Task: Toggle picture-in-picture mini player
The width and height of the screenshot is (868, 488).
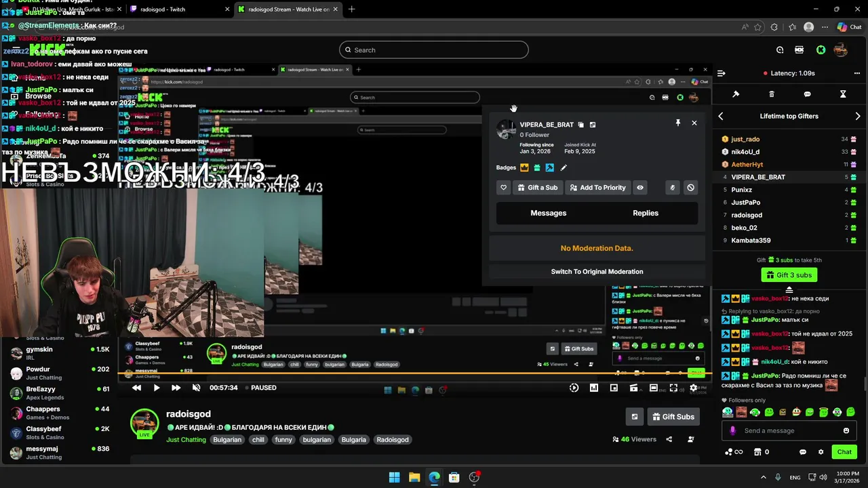Action: pyautogui.click(x=614, y=388)
